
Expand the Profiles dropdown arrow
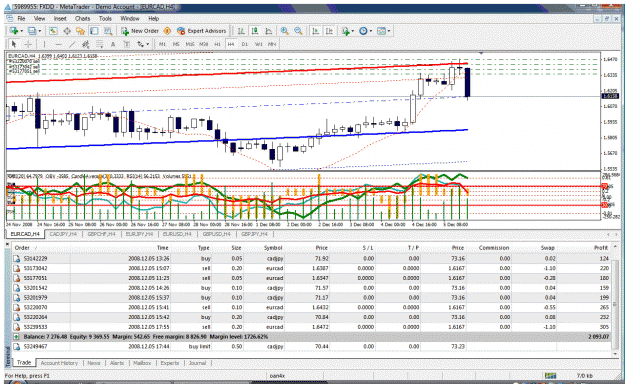click(x=39, y=31)
